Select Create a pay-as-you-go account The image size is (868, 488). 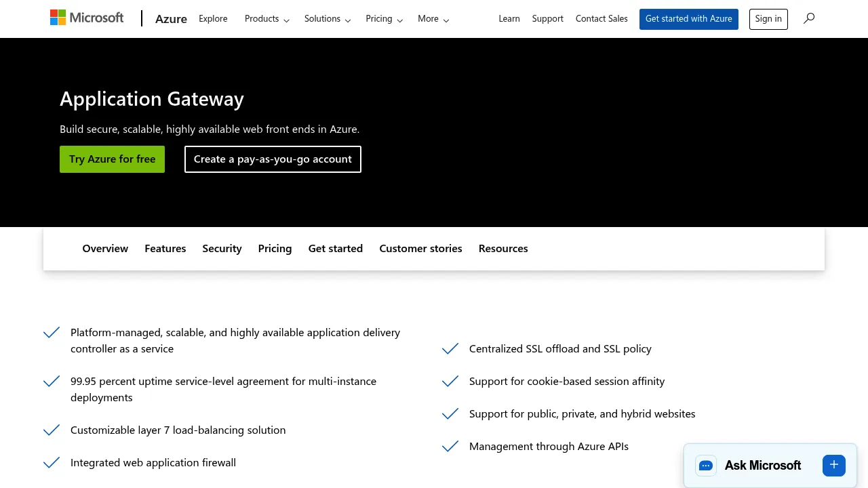[x=273, y=159]
